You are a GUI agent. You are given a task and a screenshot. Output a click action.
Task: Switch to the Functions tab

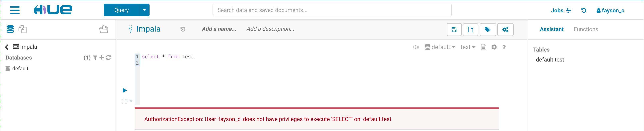[x=586, y=29]
